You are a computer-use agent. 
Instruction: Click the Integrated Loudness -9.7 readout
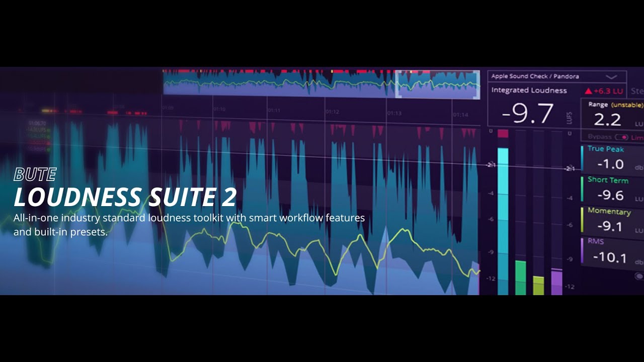(528, 114)
